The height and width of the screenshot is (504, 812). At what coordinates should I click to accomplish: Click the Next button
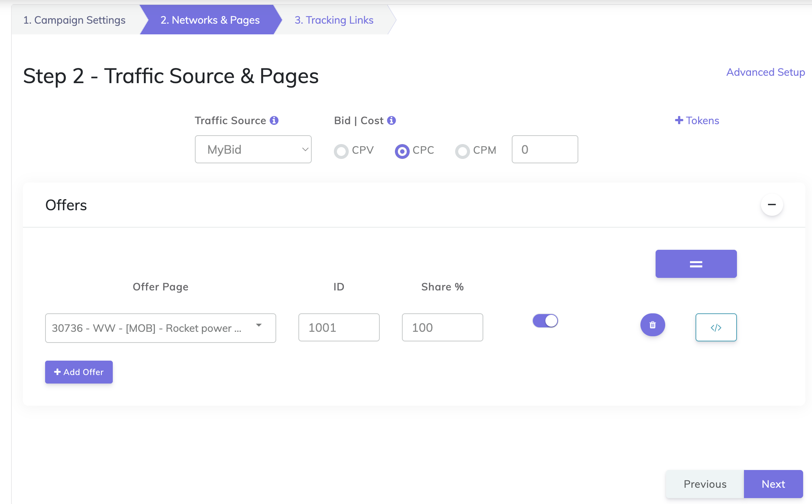(773, 484)
